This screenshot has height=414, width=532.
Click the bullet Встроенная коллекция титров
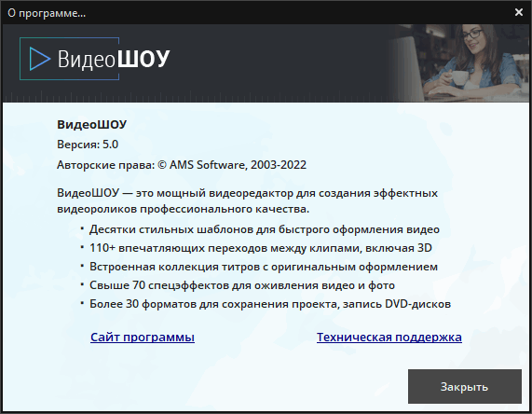point(264,267)
